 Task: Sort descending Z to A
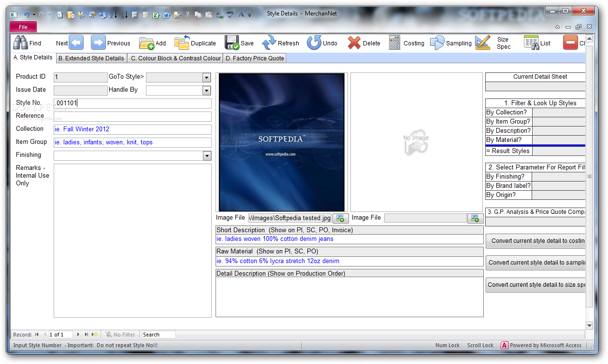(x=124, y=15)
